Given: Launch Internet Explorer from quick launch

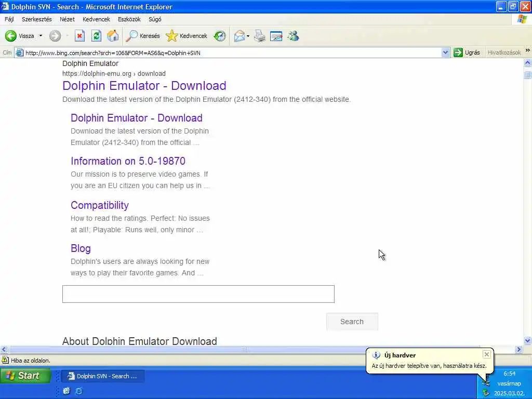Looking at the screenshot, I should (79, 391).
